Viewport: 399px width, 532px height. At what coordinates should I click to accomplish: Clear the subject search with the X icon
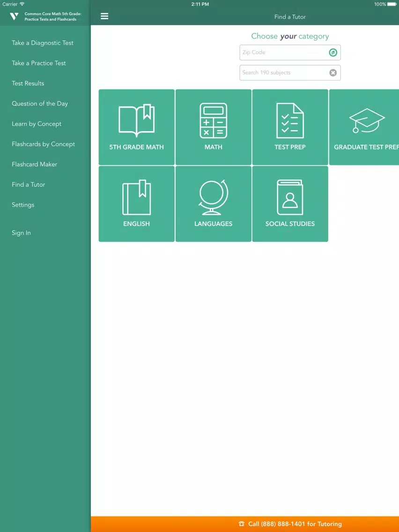coord(333,73)
